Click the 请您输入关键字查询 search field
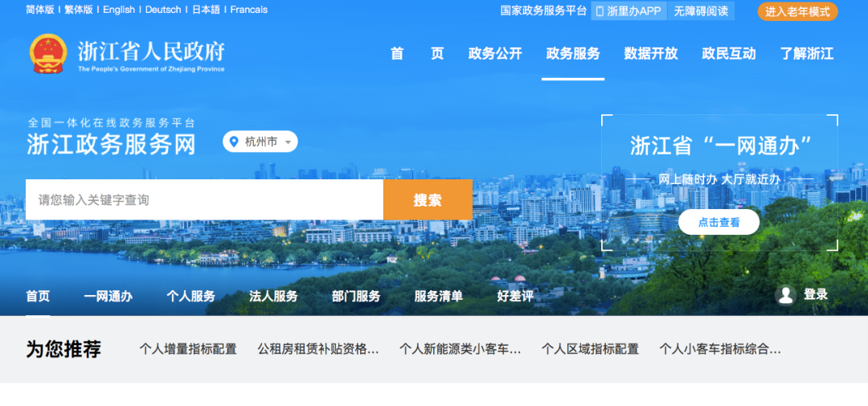The width and height of the screenshot is (868, 406). tap(204, 200)
